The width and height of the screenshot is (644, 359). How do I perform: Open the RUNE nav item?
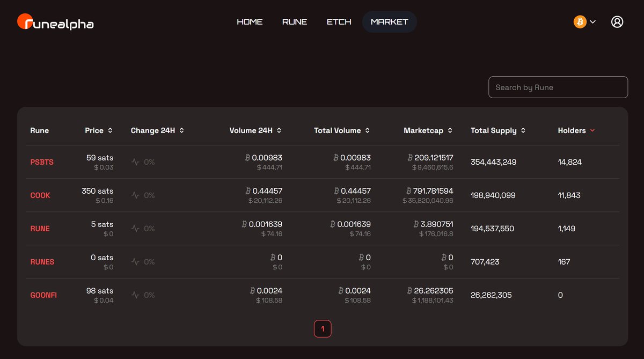pyautogui.click(x=295, y=22)
